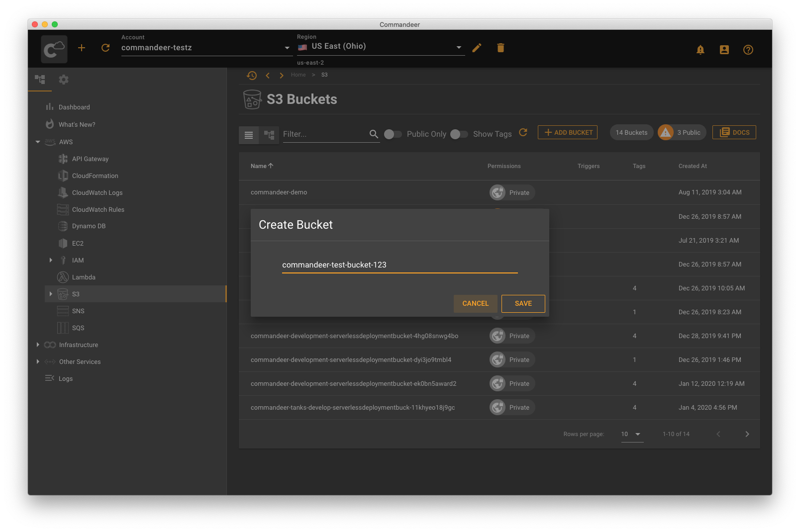Select list view icon
This screenshot has width=800, height=532.
[249, 135]
